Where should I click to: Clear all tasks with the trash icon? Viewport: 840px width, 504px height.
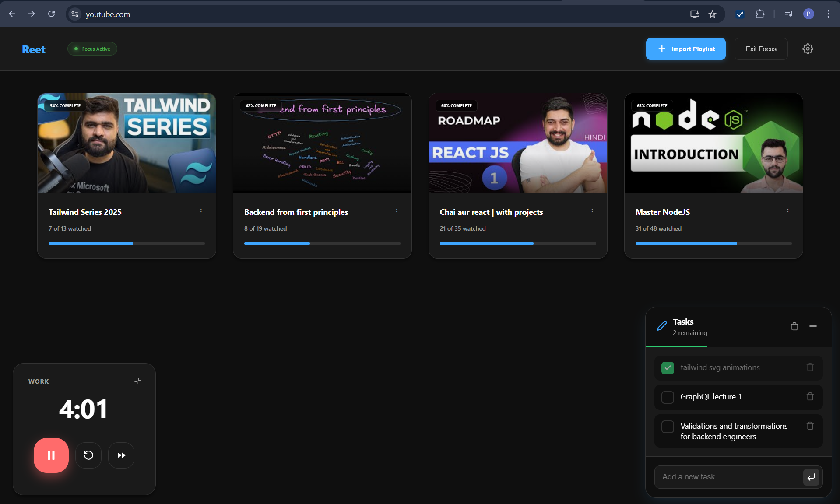(794, 327)
